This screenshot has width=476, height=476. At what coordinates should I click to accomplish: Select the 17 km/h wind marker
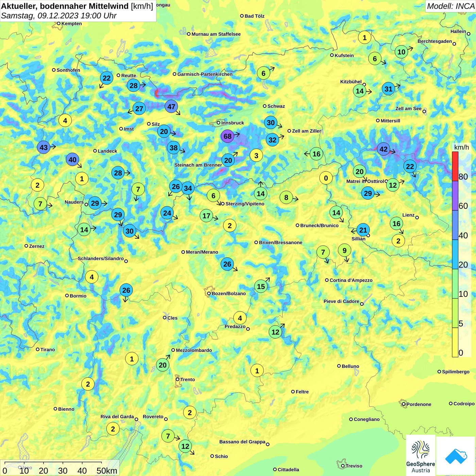tap(206, 216)
